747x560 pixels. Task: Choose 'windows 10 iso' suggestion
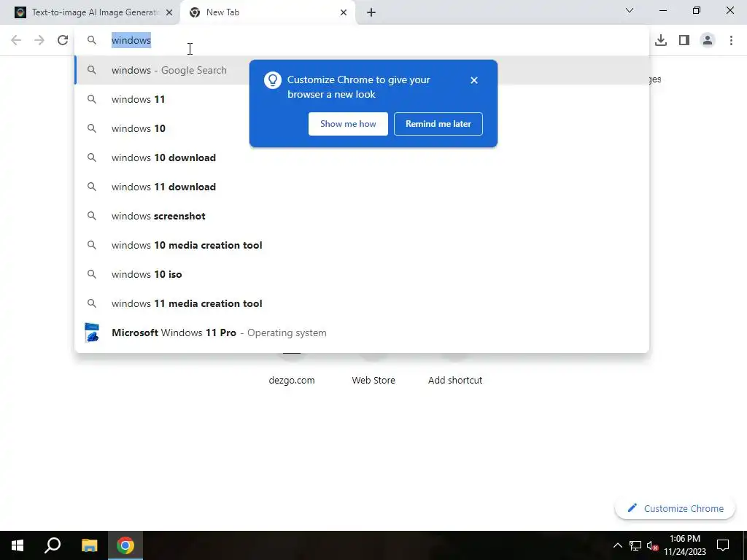(362, 274)
